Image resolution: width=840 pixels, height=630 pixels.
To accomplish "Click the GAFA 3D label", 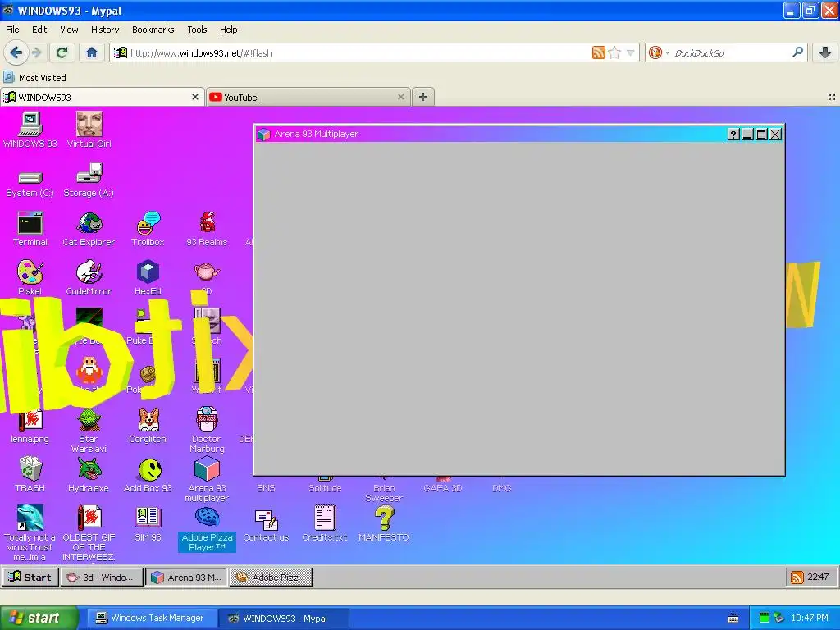I will pos(442,488).
